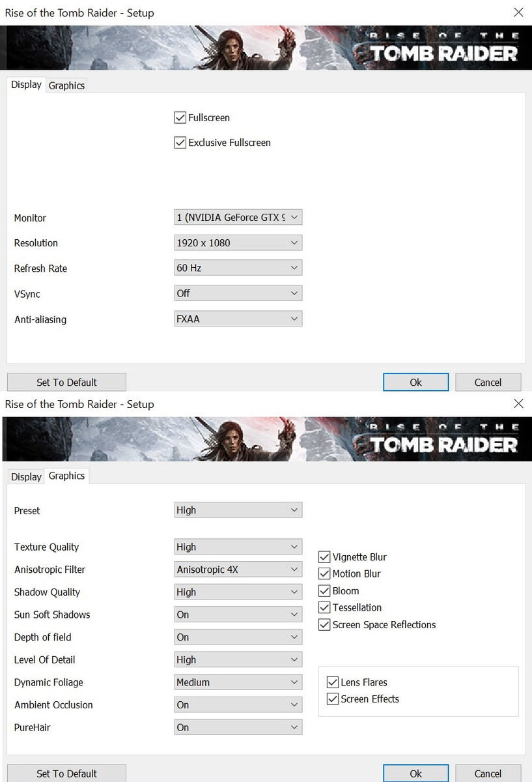Open the Shadow Quality dropdown
Viewport: 532px width, 782px height.
click(238, 592)
